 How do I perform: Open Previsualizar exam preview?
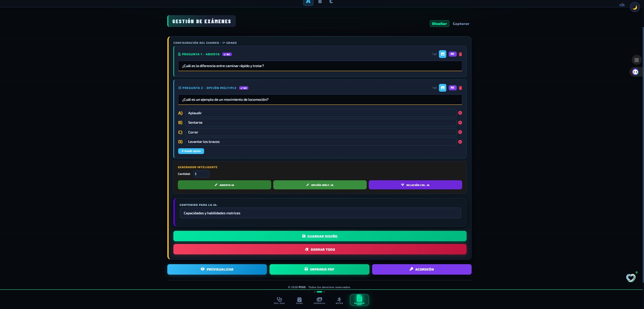tap(217, 269)
